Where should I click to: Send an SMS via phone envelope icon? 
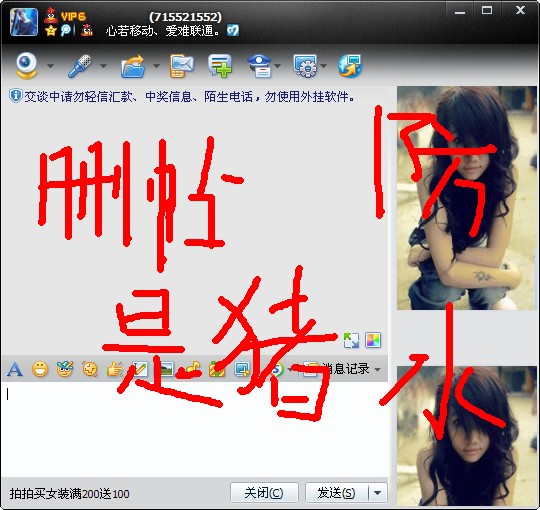pos(181,66)
